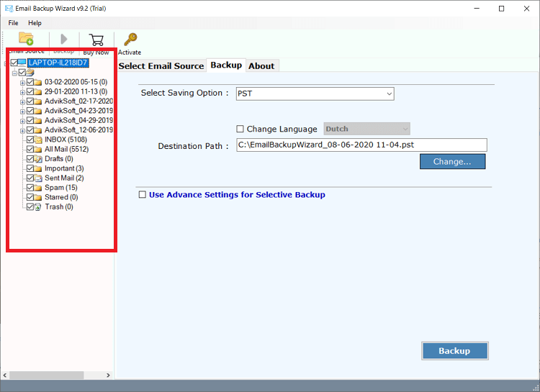
Task: Expand the AdvikSoft_02-17-2020 node
Action: tap(22, 102)
